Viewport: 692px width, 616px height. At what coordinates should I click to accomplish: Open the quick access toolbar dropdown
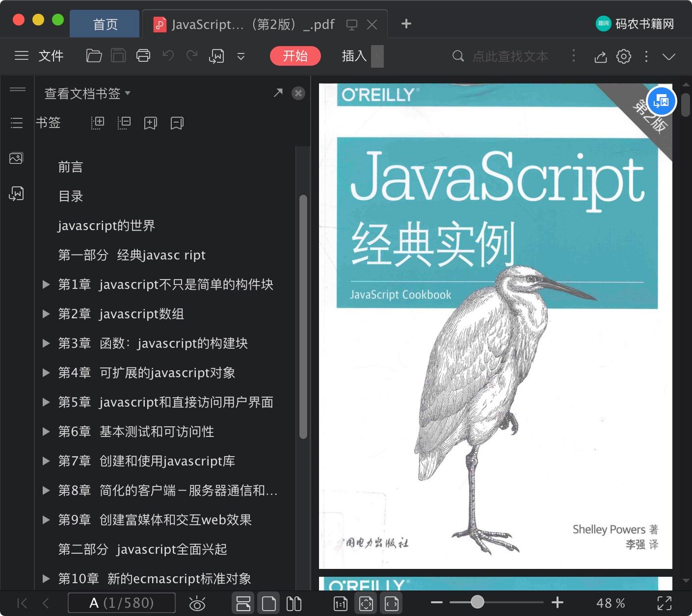point(241,56)
